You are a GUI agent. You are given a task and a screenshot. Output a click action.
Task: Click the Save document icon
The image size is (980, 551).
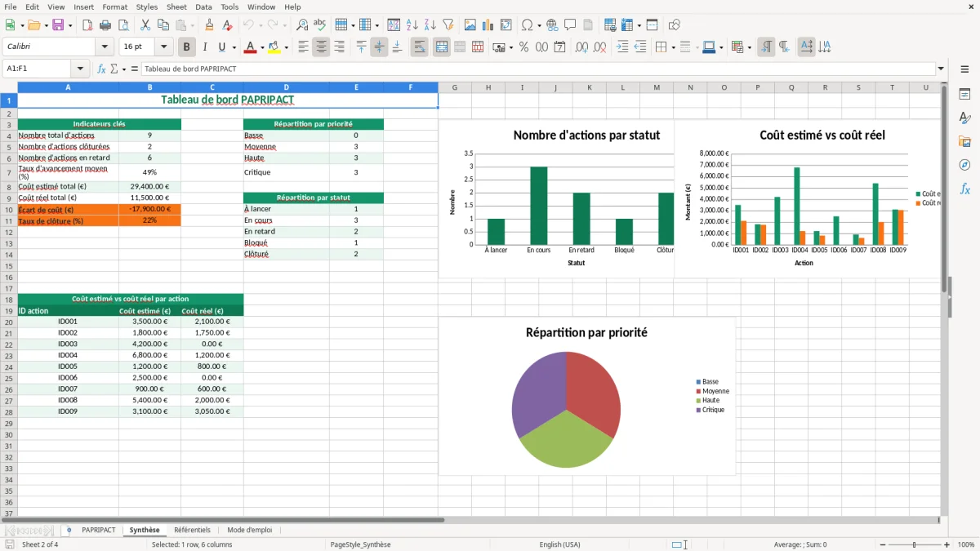(58, 25)
